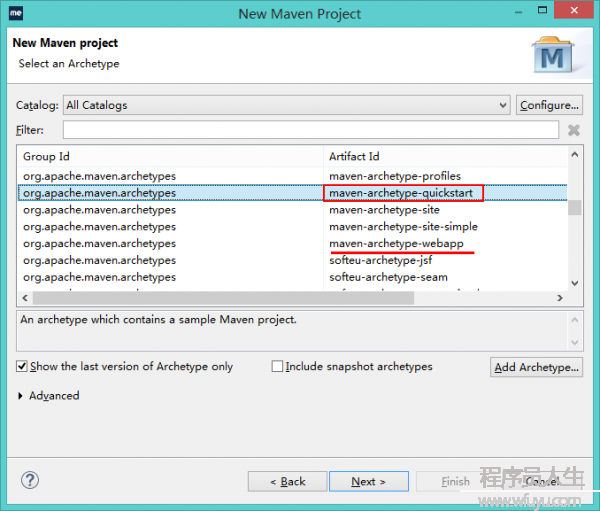The width and height of the screenshot is (600, 511).
Task: Close the New Maven Project dialog
Action: (574, 10)
